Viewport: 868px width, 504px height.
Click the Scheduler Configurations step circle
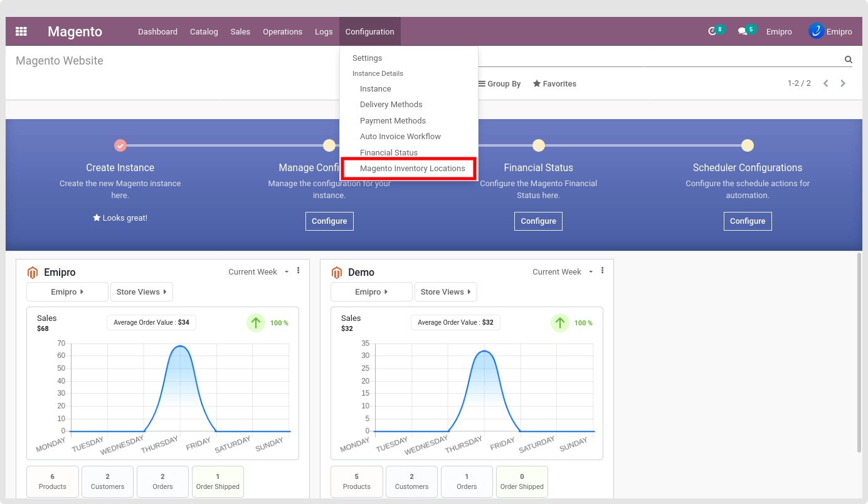coord(747,145)
